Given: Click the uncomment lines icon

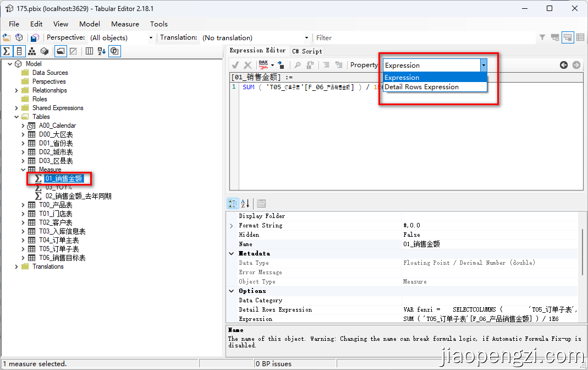Looking at the screenshot, I should tap(339, 65).
